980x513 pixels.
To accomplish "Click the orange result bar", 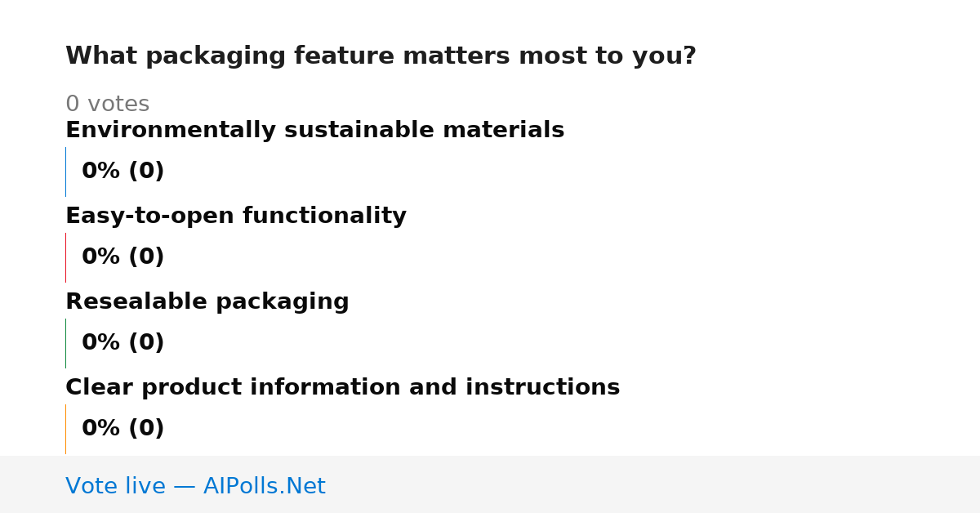I will click(x=65, y=429).
